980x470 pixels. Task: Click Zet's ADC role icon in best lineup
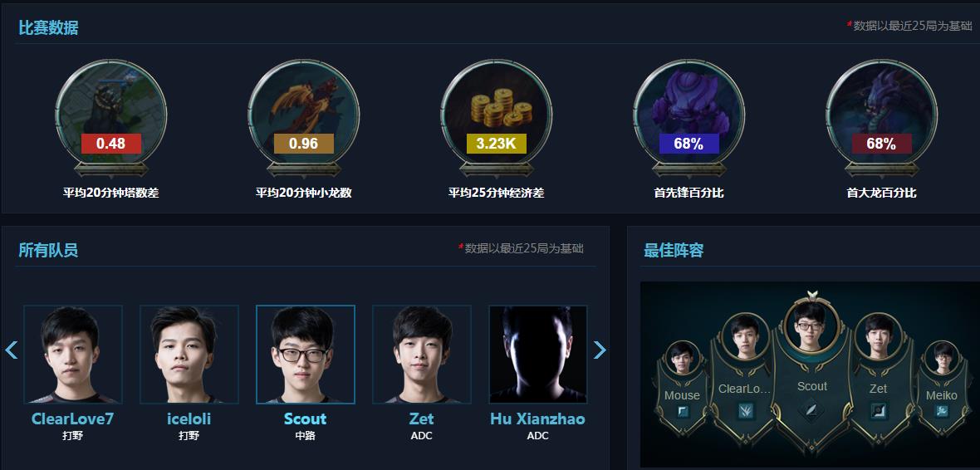[x=878, y=410]
